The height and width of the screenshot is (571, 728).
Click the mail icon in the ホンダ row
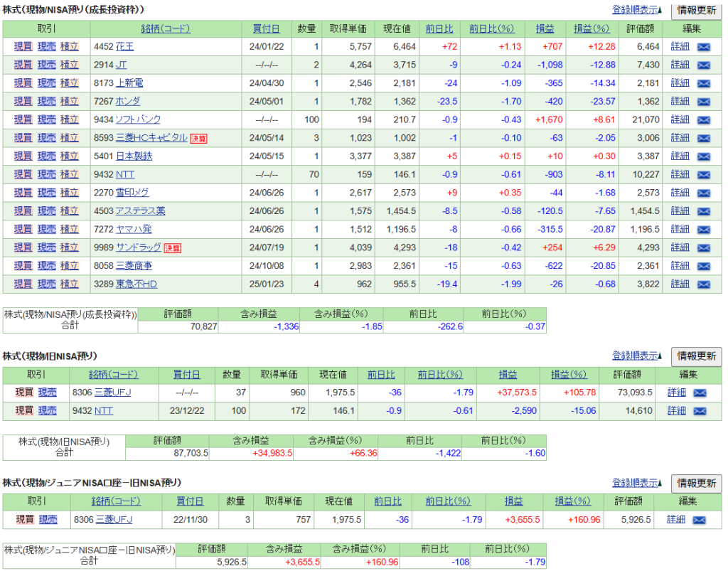click(x=703, y=101)
